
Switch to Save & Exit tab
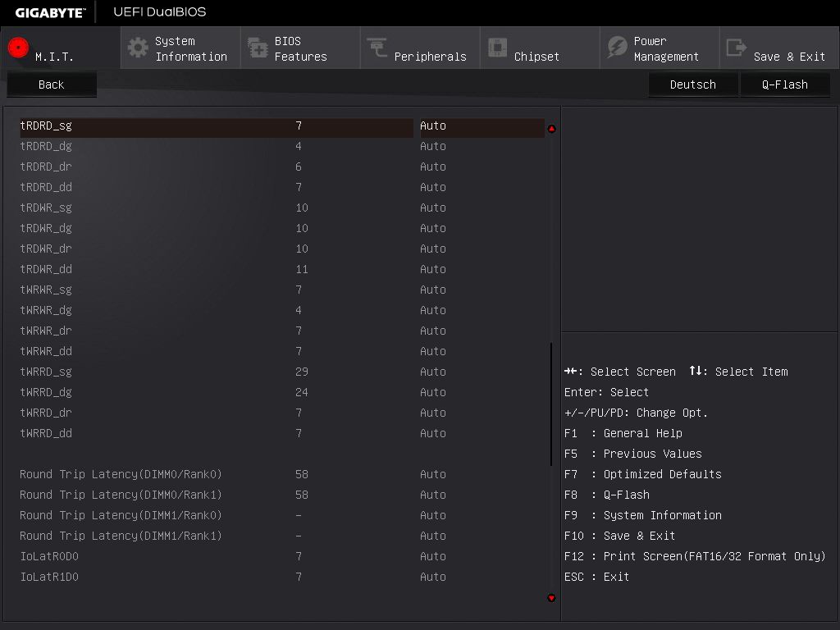[779, 48]
